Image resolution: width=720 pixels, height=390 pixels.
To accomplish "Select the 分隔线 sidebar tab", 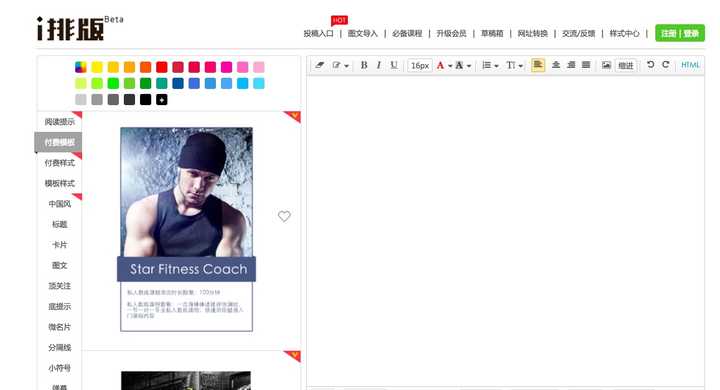I will [x=59, y=348].
